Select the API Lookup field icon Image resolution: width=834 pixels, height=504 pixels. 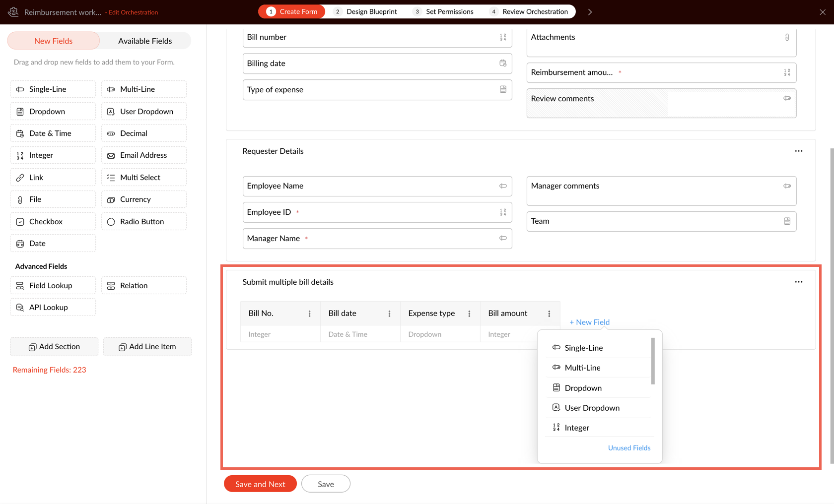[20, 308]
